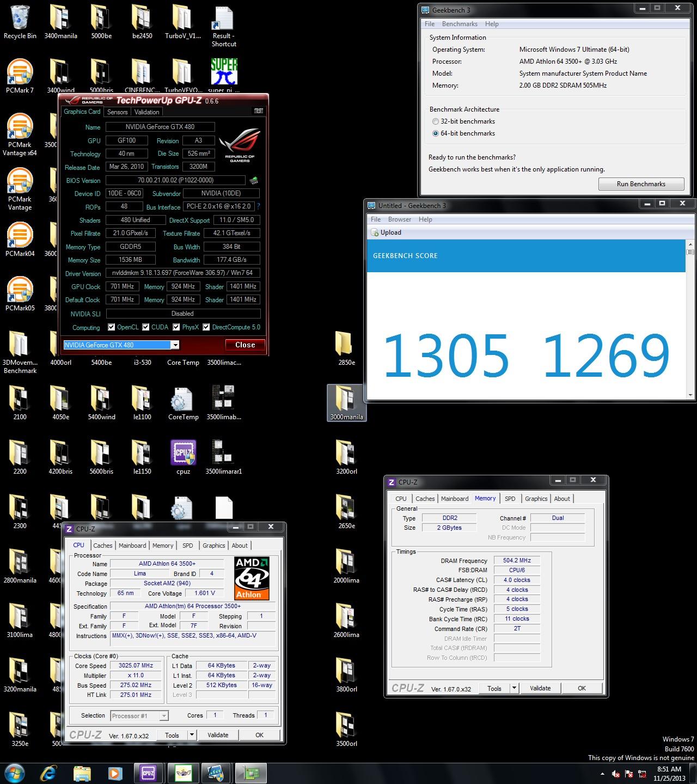Open the 3500orl folder on desktop
697x784 pixels.
[x=346, y=730]
